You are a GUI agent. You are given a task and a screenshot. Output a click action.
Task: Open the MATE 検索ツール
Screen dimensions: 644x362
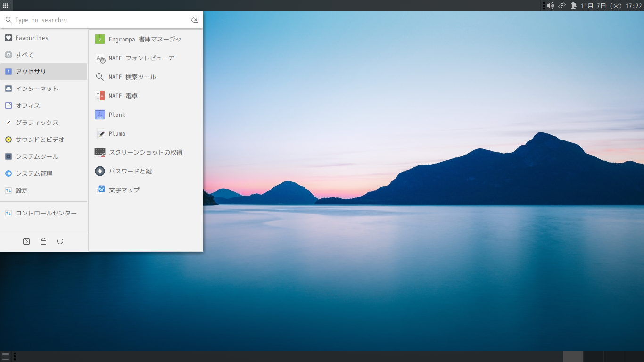click(x=132, y=77)
